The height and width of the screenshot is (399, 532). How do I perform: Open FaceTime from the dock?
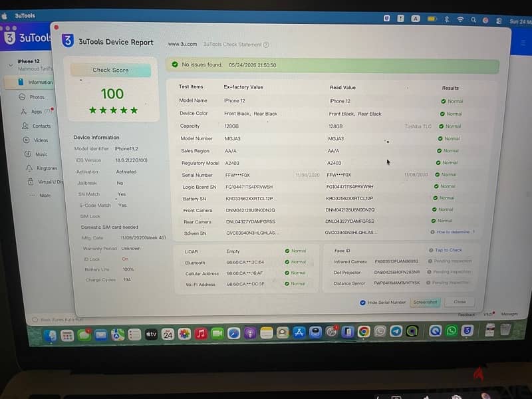point(217,334)
